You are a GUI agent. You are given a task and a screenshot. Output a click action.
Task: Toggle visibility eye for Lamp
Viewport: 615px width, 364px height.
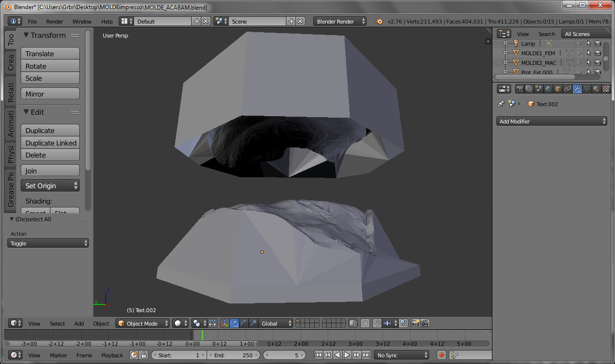click(579, 43)
